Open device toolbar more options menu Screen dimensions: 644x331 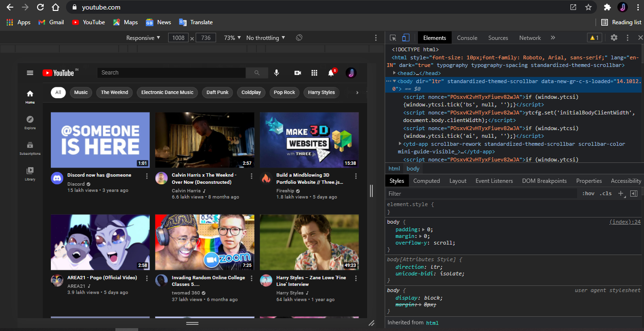pyautogui.click(x=376, y=38)
